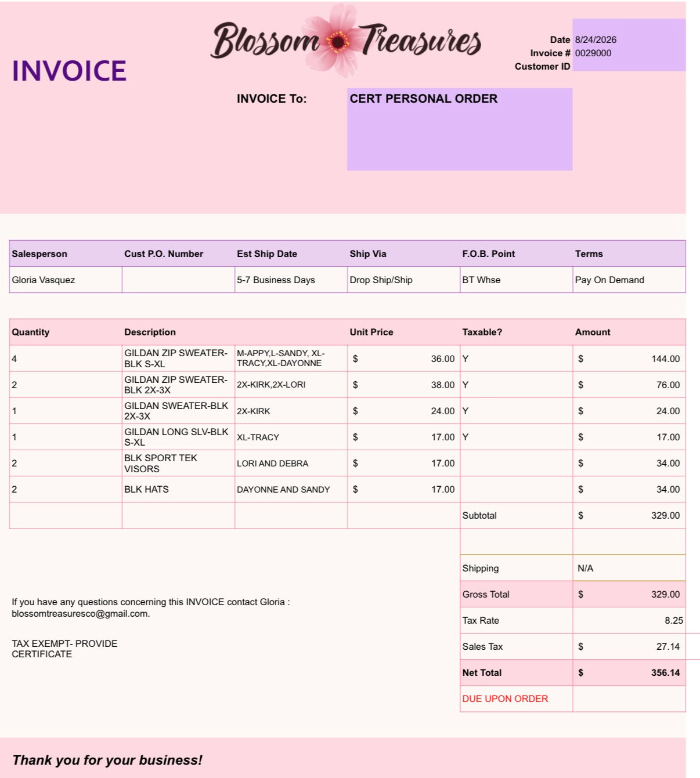
Task: Click the empty Cust P.O. Number cell
Action: (x=178, y=280)
